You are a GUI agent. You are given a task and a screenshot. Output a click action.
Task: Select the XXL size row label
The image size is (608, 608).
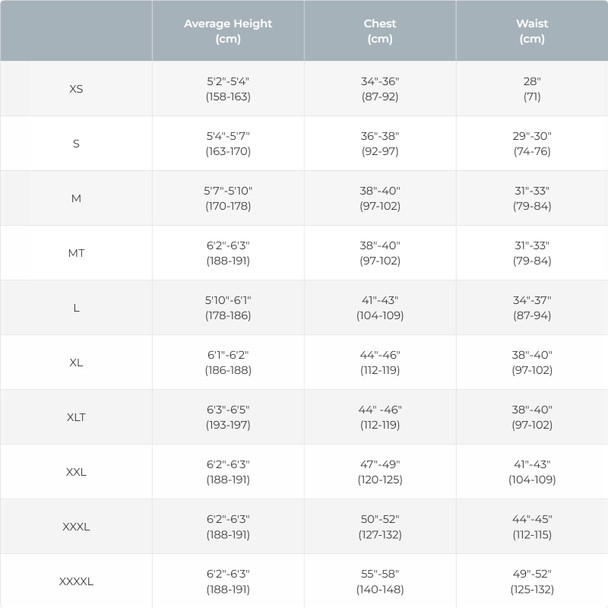[76, 472]
